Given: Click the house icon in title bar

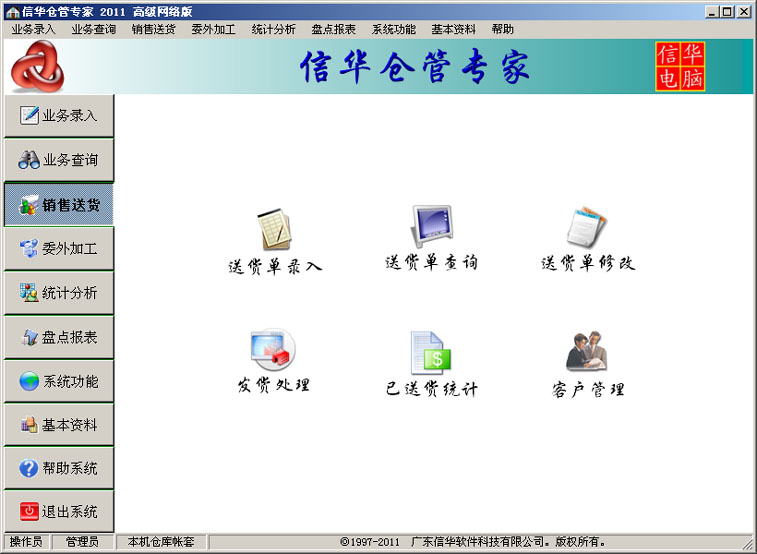Looking at the screenshot, I should [x=13, y=12].
